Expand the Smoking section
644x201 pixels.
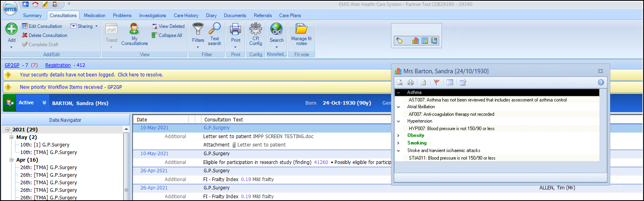(398, 143)
